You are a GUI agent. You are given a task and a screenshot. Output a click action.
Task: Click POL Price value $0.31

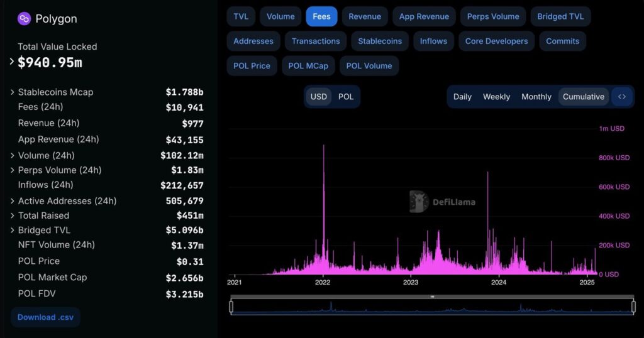tap(190, 262)
